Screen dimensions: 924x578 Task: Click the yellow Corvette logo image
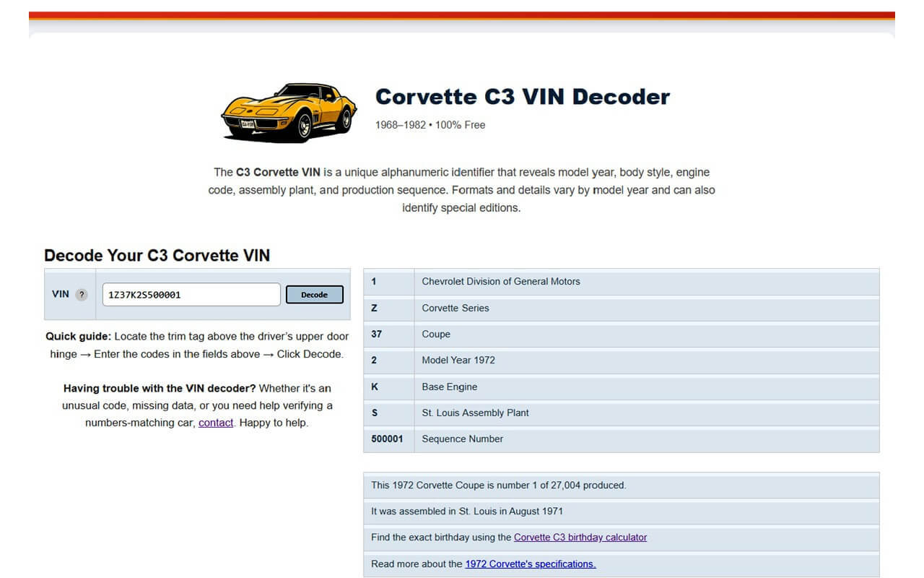click(289, 112)
